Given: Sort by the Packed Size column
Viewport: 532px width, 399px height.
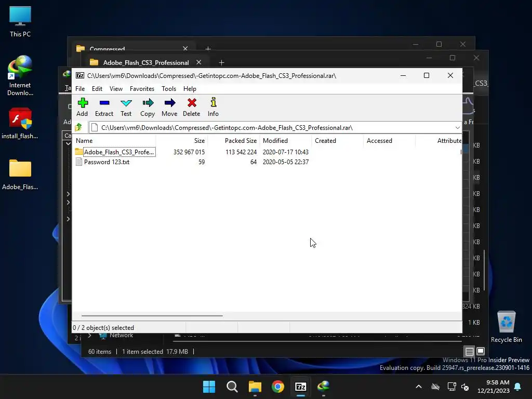Looking at the screenshot, I should (234, 140).
